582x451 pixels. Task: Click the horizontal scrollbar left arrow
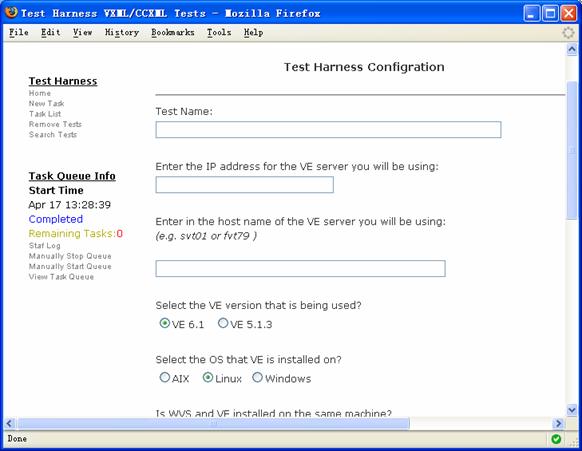tap(9, 423)
